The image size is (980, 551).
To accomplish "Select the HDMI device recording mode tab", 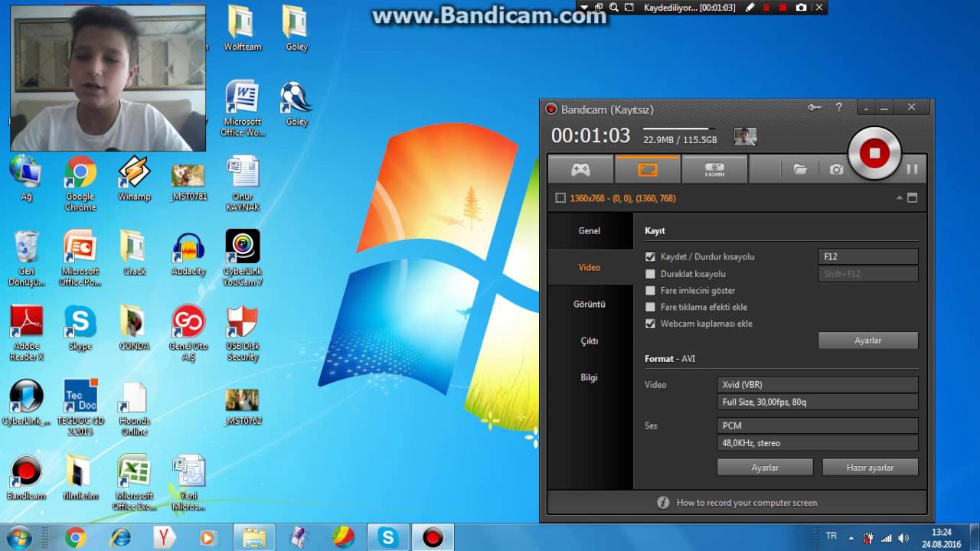I will [714, 170].
